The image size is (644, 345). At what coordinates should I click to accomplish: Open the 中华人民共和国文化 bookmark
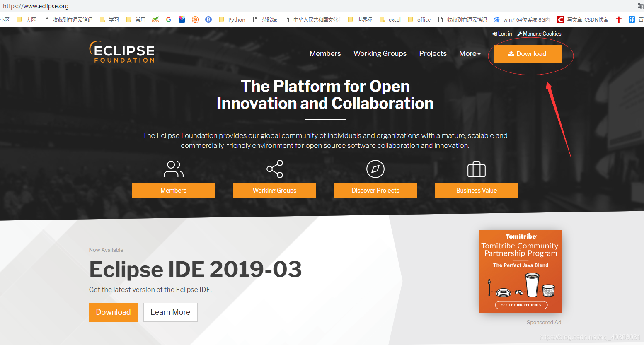click(x=312, y=19)
